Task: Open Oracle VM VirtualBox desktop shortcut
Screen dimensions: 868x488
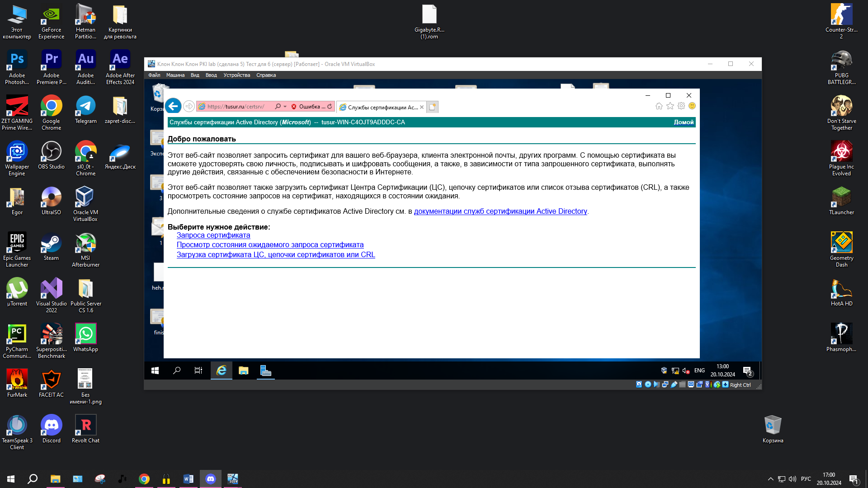Action: click(85, 204)
